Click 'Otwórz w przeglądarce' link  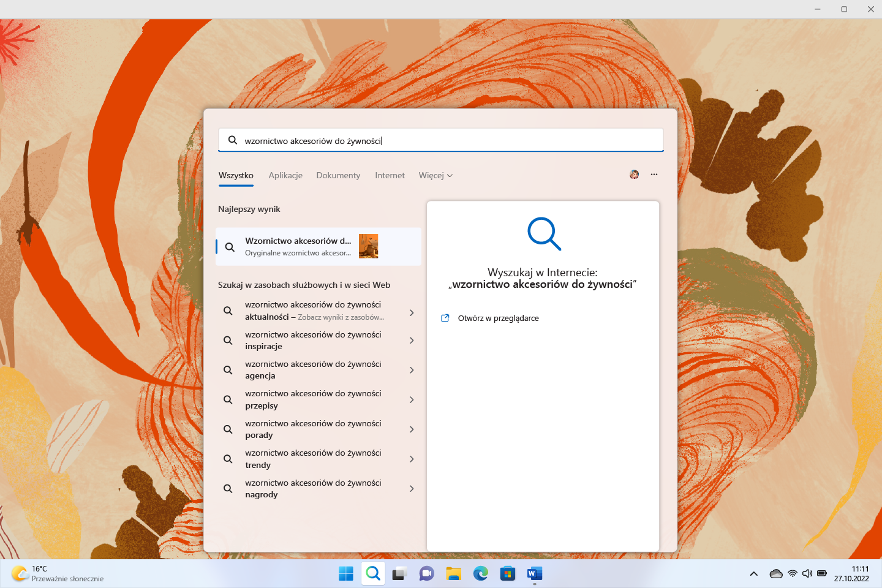[498, 318]
